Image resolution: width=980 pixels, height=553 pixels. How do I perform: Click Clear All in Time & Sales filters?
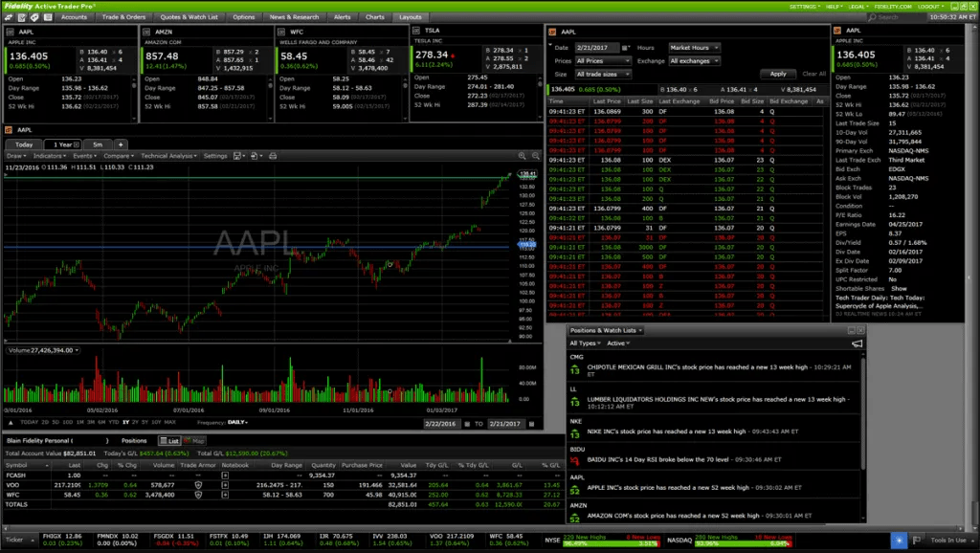[814, 75]
